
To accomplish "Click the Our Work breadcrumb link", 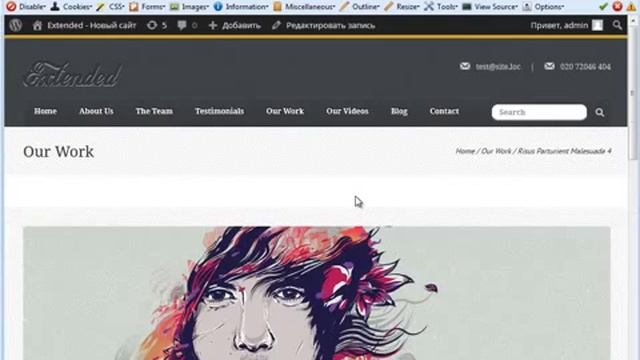I will (496, 151).
